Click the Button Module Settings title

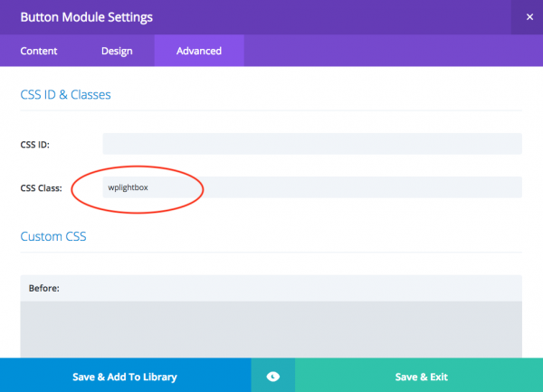tap(86, 16)
